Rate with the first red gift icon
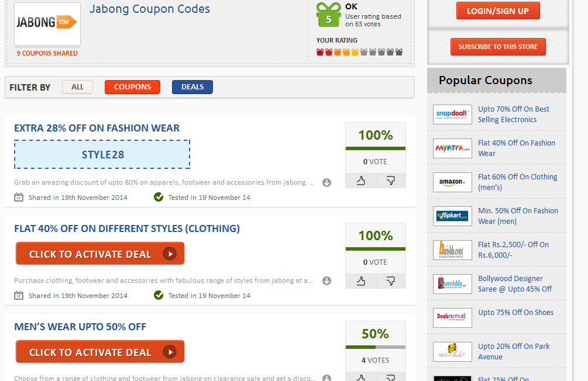Screen dimensions: 588x381 pyautogui.click(x=320, y=51)
